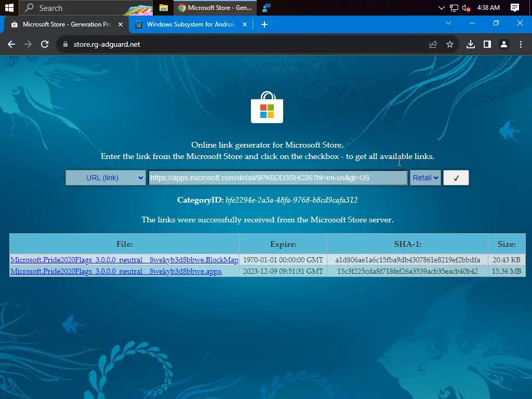Expand the URL (link) type dropdown

105,178
